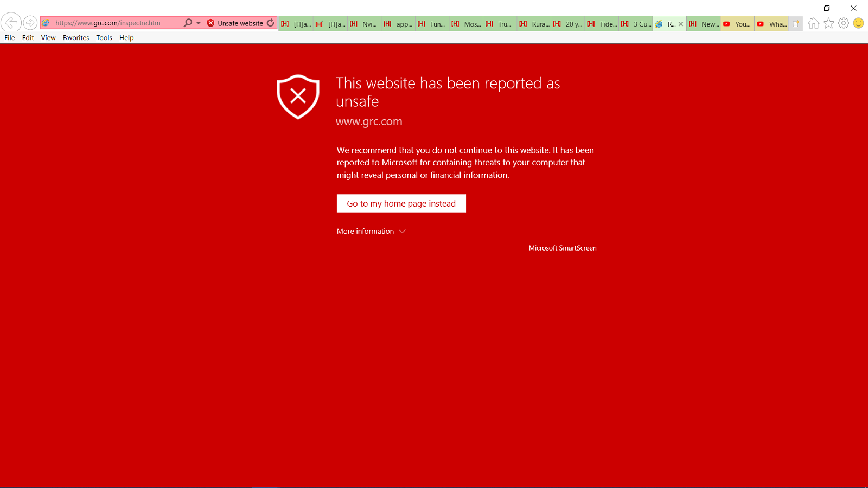
Task: Click the magnifier search icon in address bar
Action: [188, 23]
